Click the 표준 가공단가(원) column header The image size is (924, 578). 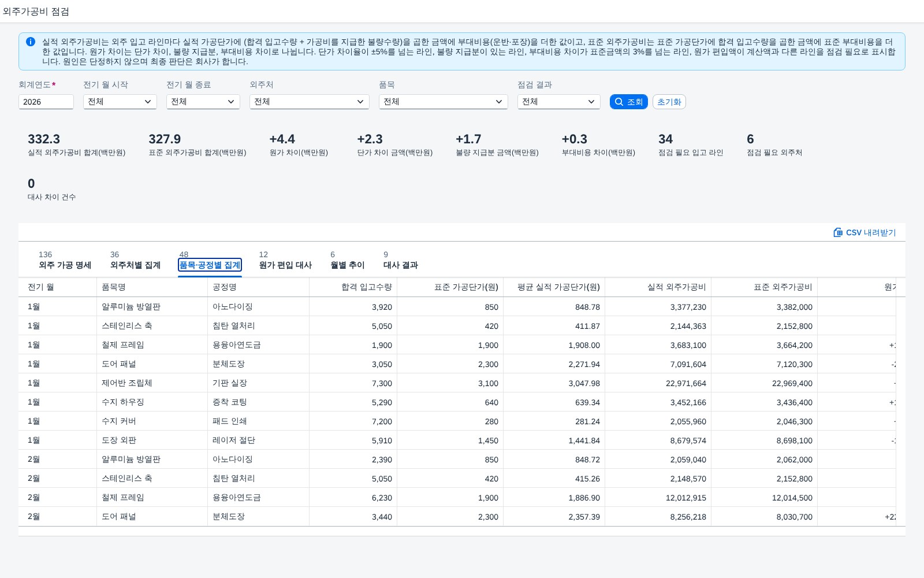tap(450, 287)
